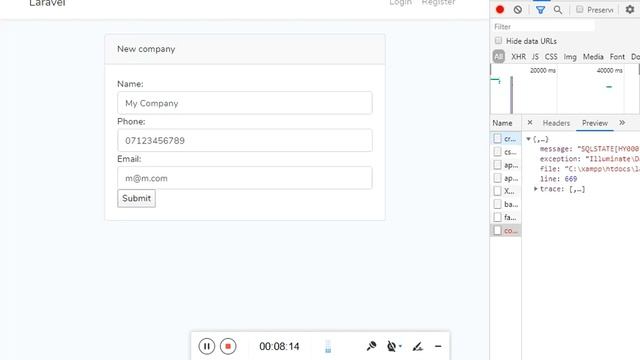The image size is (640, 360).
Task: Stop network recording with the red record icon
Action: coord(500,9)
